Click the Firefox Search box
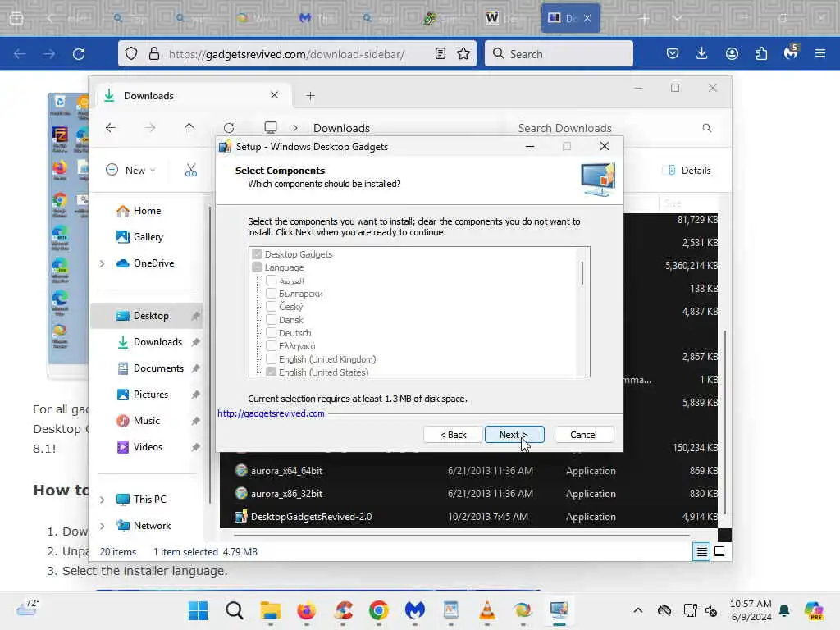 559,53
